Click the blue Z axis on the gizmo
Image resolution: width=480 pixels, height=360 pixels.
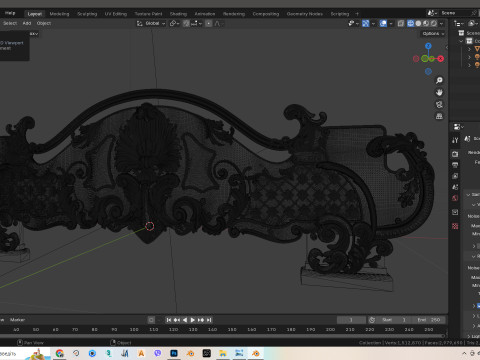(x=428, y=46)
